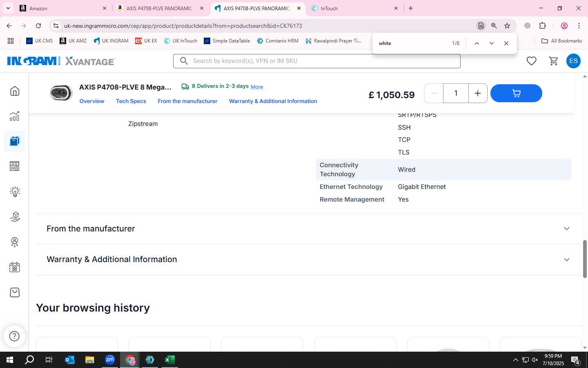Bookmark this page with star icon
The height and width of the screenshot is (368, 588).
(507, 26)
